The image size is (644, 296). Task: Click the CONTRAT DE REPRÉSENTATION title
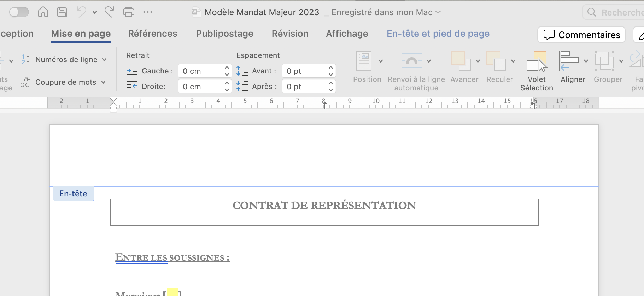pyautogui.click(x=324, y=206)
